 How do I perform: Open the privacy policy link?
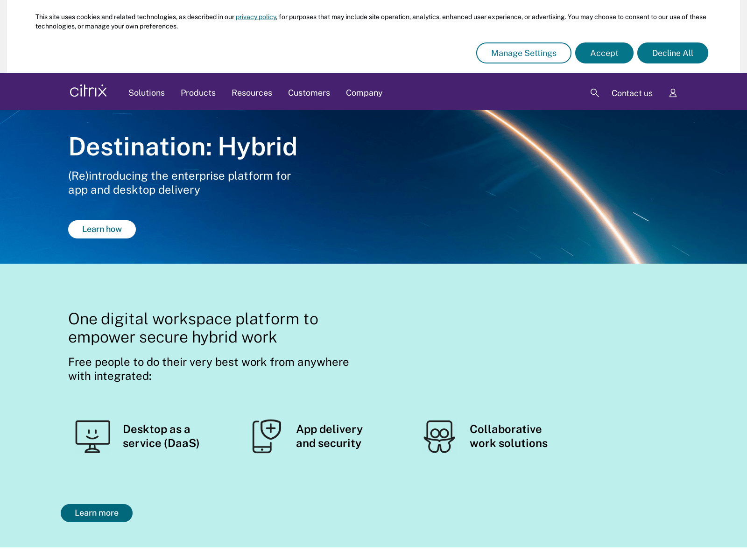(x=256, y=17)
